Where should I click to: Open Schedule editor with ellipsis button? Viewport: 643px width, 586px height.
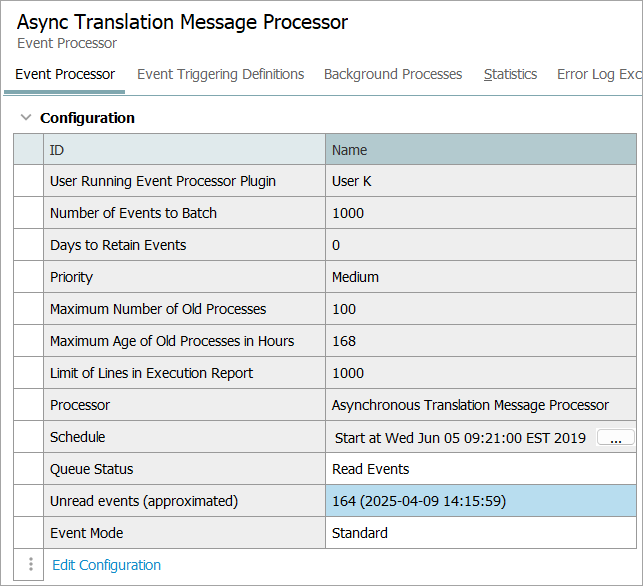[615, 438]
